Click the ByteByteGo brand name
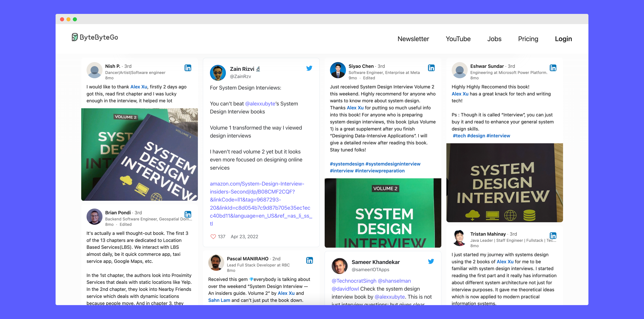 click(99, 37)
